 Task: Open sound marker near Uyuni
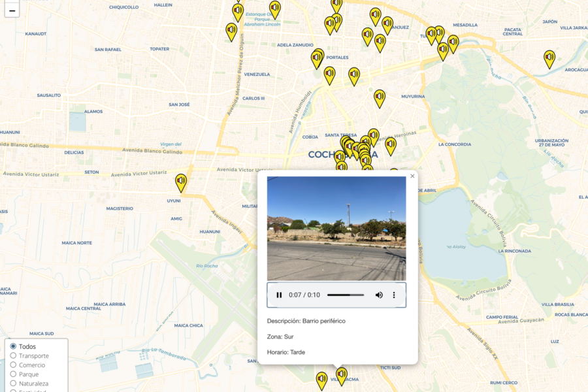click(x=181, y=183)
